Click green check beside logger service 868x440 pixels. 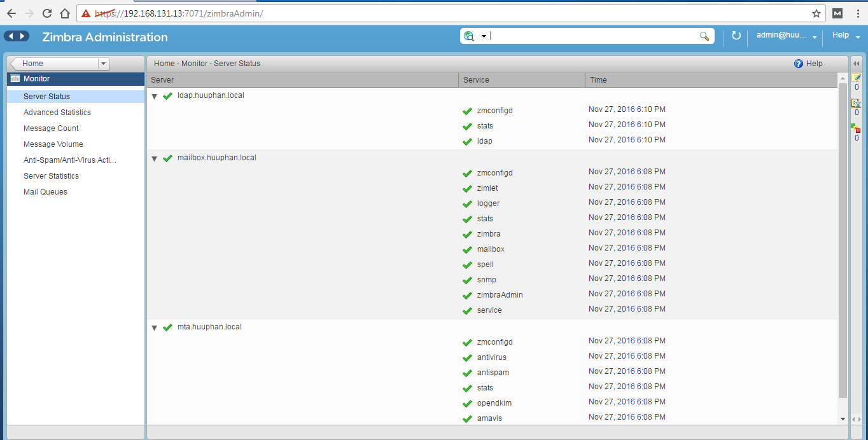468,204
